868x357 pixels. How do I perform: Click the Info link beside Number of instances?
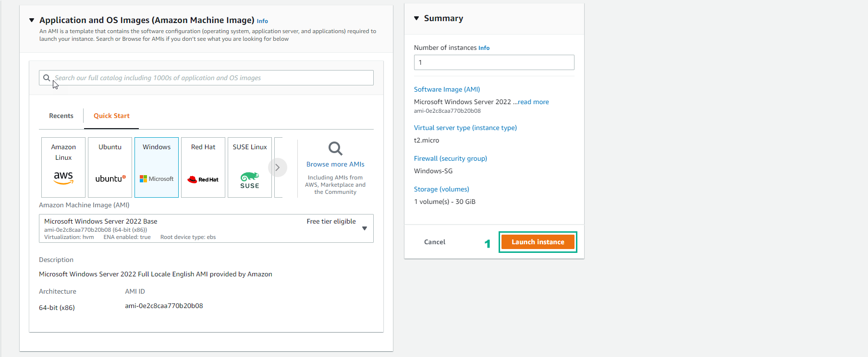pyautogui.click(x=484, y=48)
